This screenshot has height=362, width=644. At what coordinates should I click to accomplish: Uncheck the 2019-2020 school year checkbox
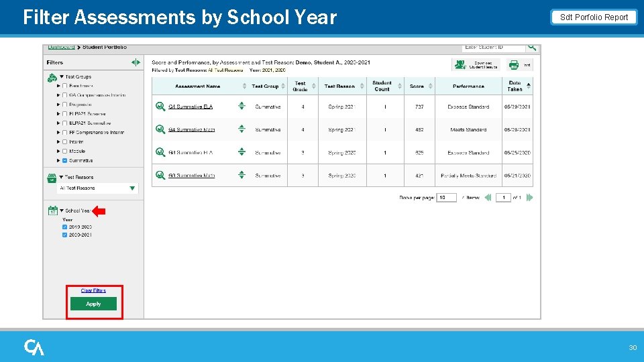pos(64,227)
